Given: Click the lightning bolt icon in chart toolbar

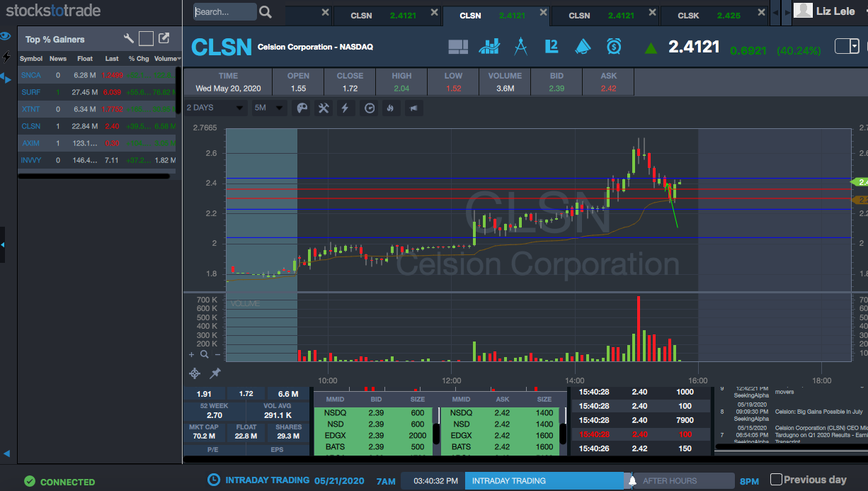Looking at the screenshot, I should click(x=346, y=108).
